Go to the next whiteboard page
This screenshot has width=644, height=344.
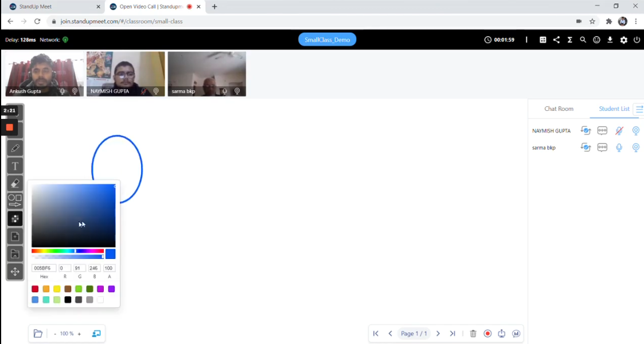[x=438, y=334]
